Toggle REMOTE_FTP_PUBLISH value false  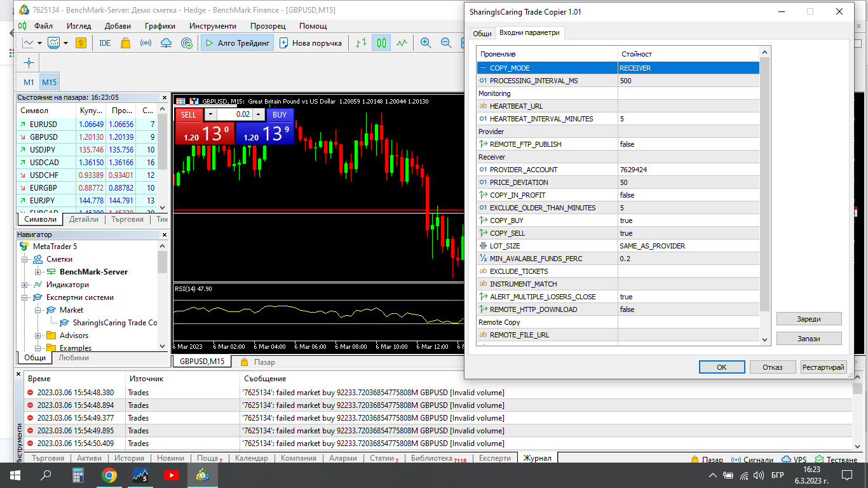pyautogui.click(x=688, y=144)
